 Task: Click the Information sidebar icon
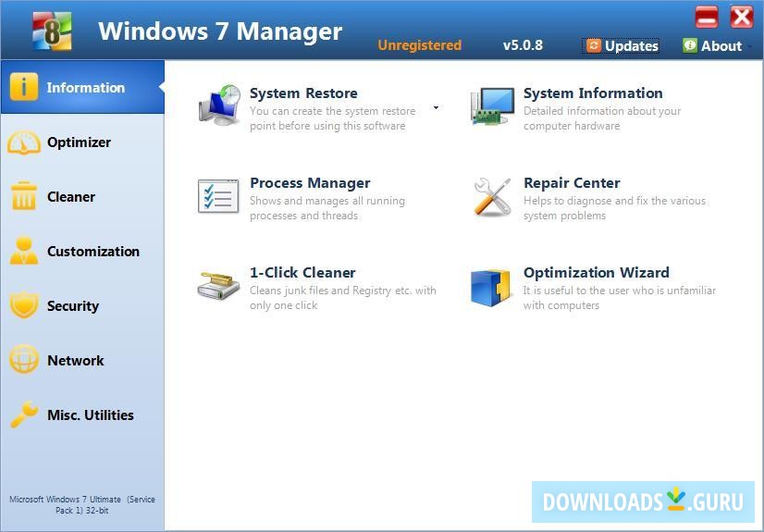(24, 87)
